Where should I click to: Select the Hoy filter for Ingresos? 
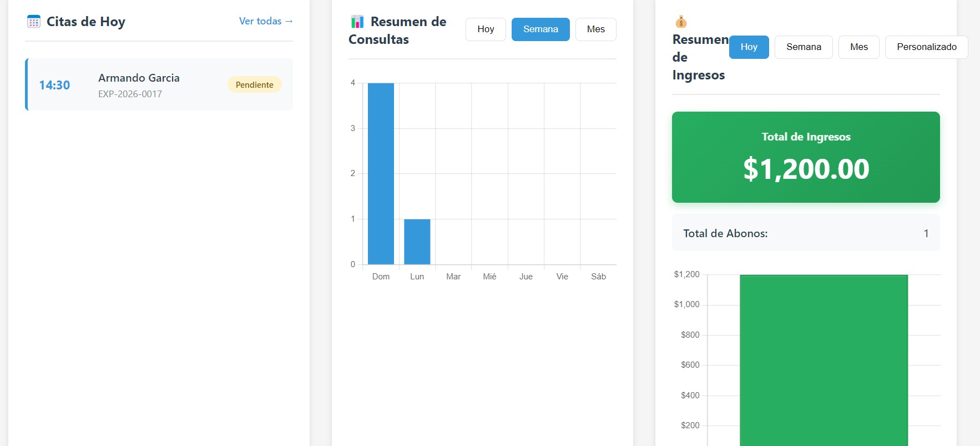(749, 47)
